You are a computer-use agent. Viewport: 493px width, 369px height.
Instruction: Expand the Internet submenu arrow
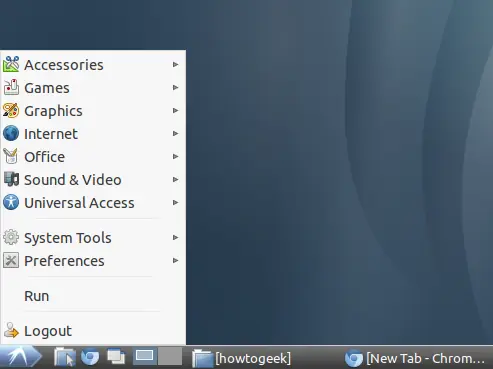coord(176,133)
